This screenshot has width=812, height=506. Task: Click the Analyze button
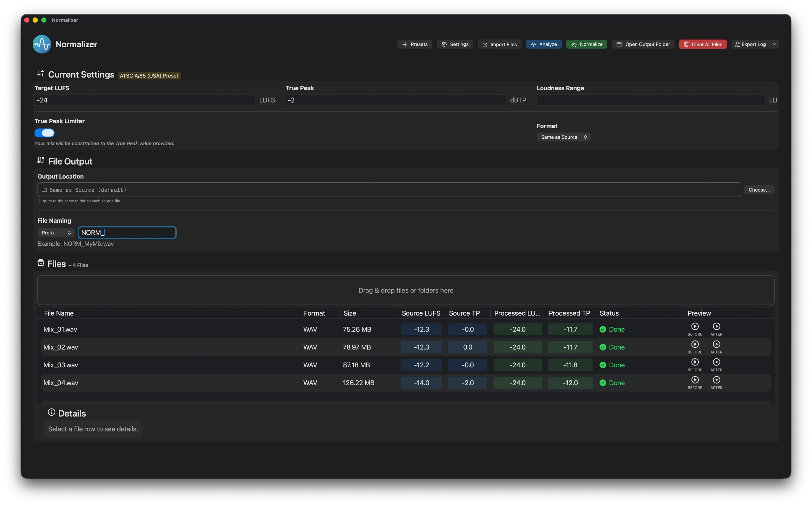tap(543, 44)
